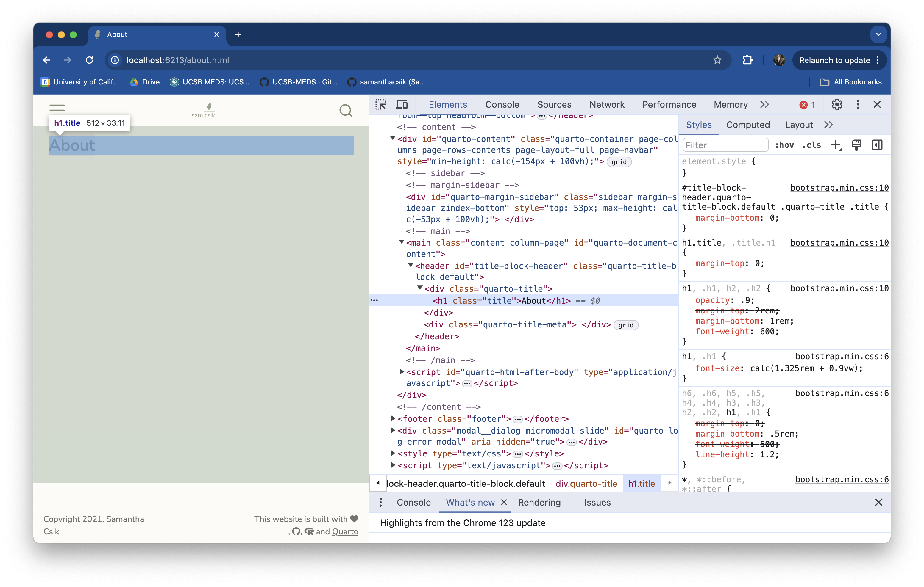Expand the quarto-html-after-body script node
This screenshot has width=924, height=587.
(x=401, y=372)
